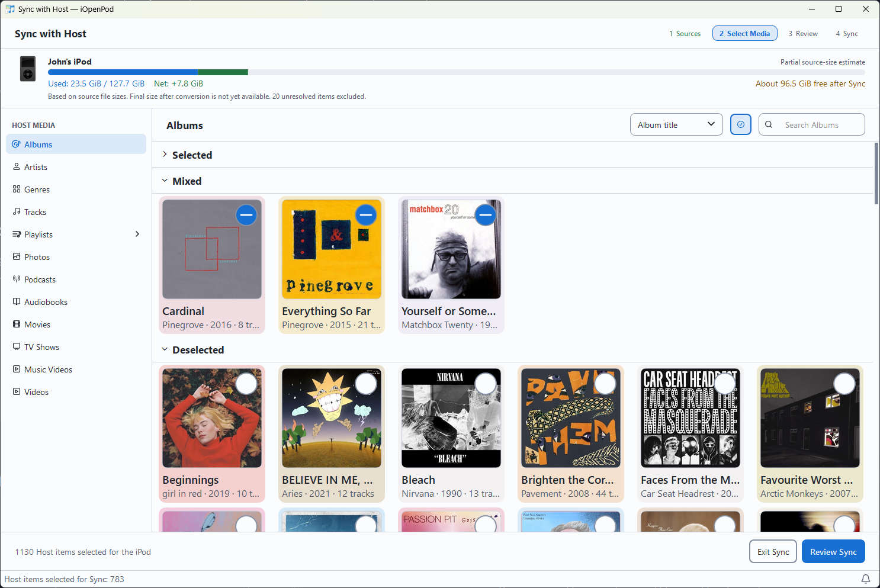880x588 pixels.
Task: Click 'Host items selected for Sync: 783' status
Action: [x=64, y=579]
